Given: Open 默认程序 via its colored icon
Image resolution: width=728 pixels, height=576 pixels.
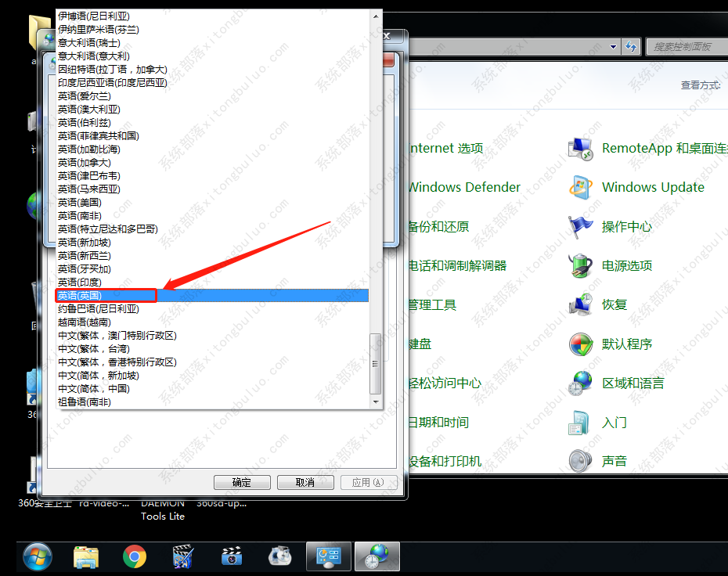Looking at the screenshot, I should click(x=581, y=344).
